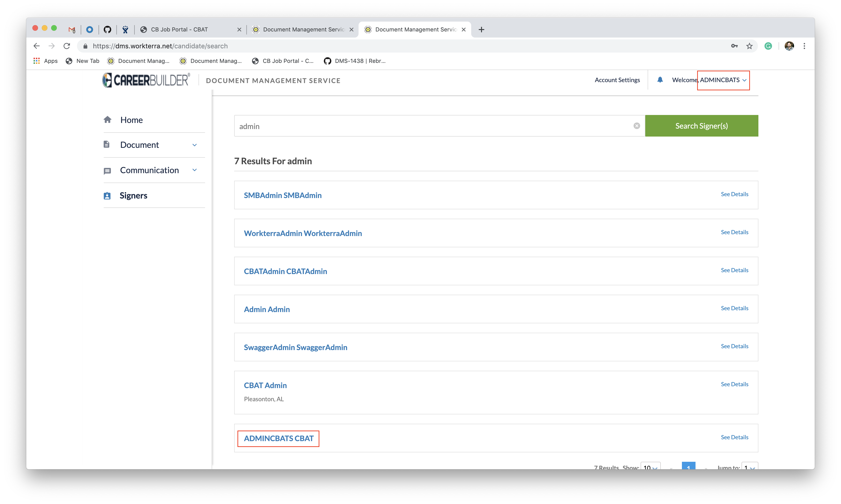Click the Home house icon in sidebar
This screenshot has height=504, width=841.
107,120
